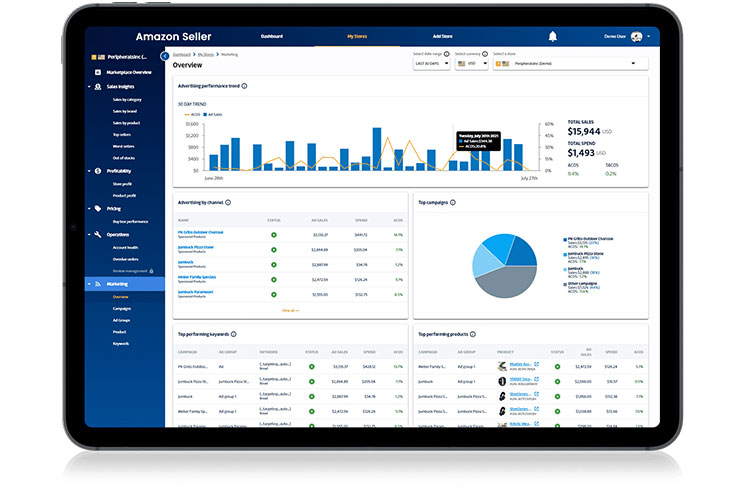Click the lock icon beside Review management
The height and width of the screenshot is (488, 747).
(151, 271)
